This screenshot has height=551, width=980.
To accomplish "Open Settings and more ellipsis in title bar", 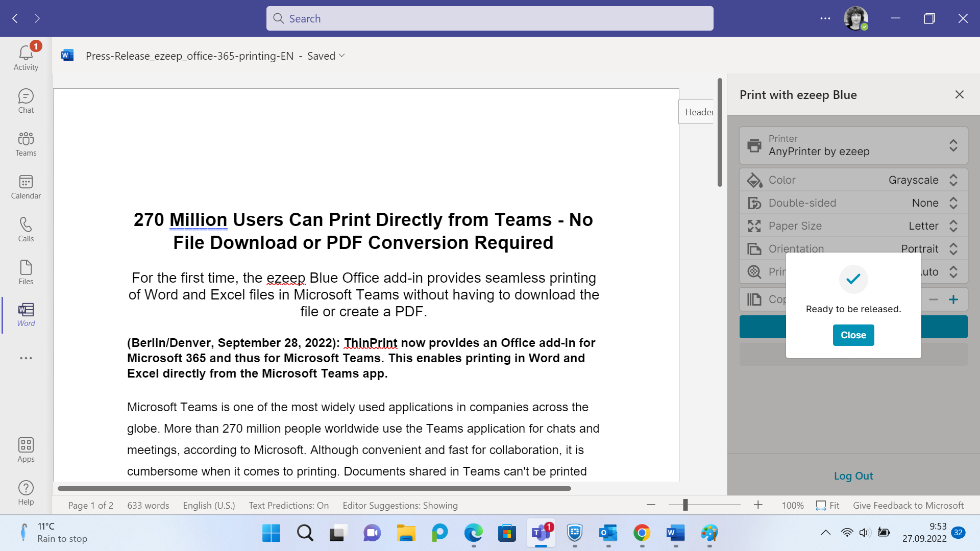I will (x=825, y=18).
